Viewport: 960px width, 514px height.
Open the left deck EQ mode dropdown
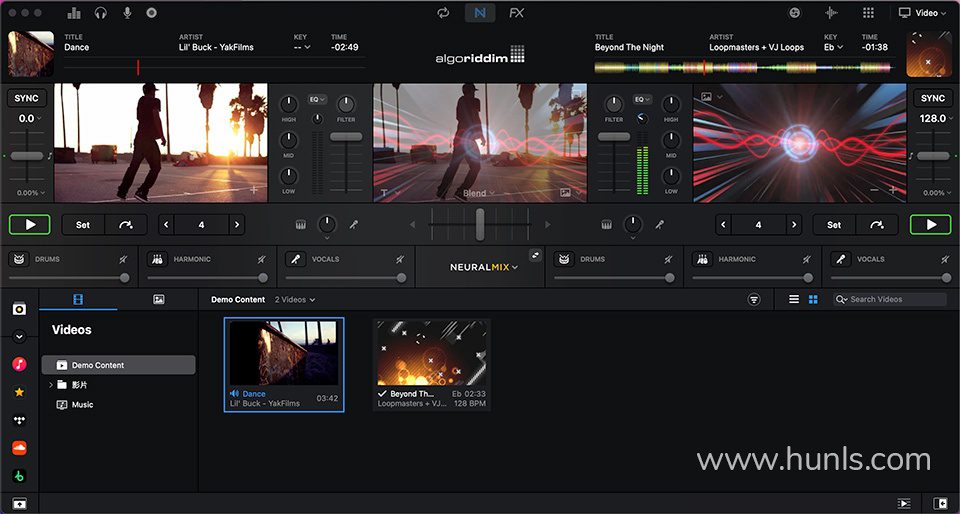coord(317,99)
